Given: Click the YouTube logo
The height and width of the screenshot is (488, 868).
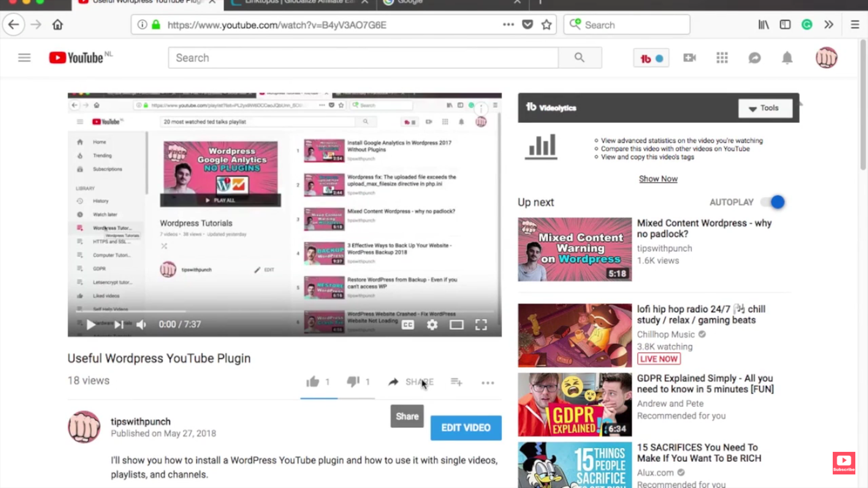Looking at the screenshot, I should pyautogui.click(x=76, y=58).
